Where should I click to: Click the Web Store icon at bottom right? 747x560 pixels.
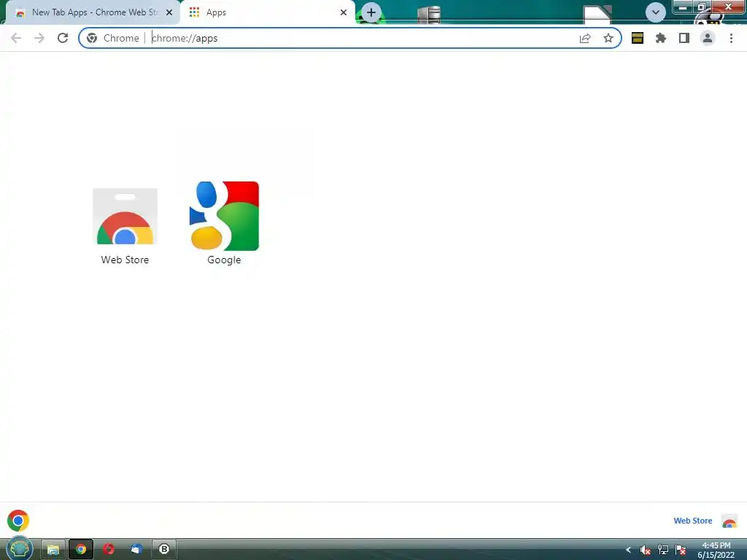729,521
